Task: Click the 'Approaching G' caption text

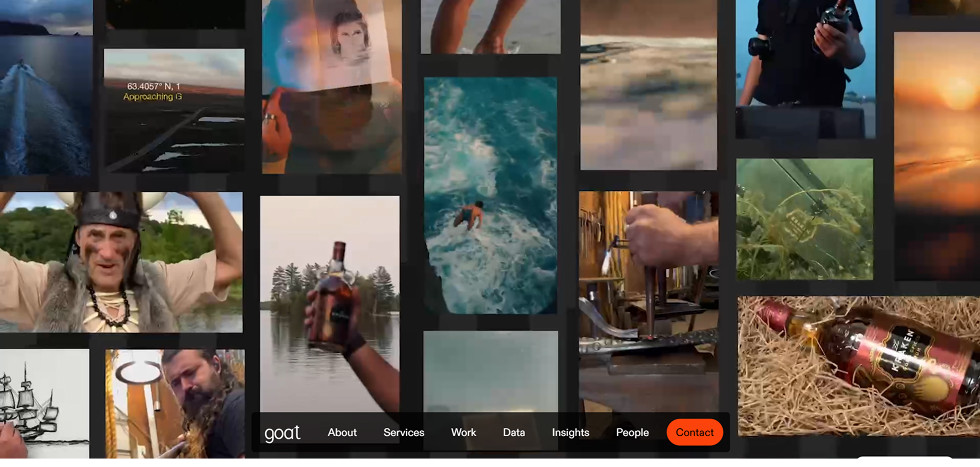Action: [153, 96]
